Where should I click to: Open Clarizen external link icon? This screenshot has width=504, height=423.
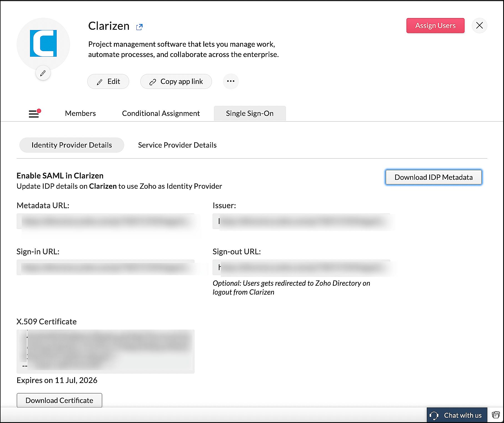point(139,27)
